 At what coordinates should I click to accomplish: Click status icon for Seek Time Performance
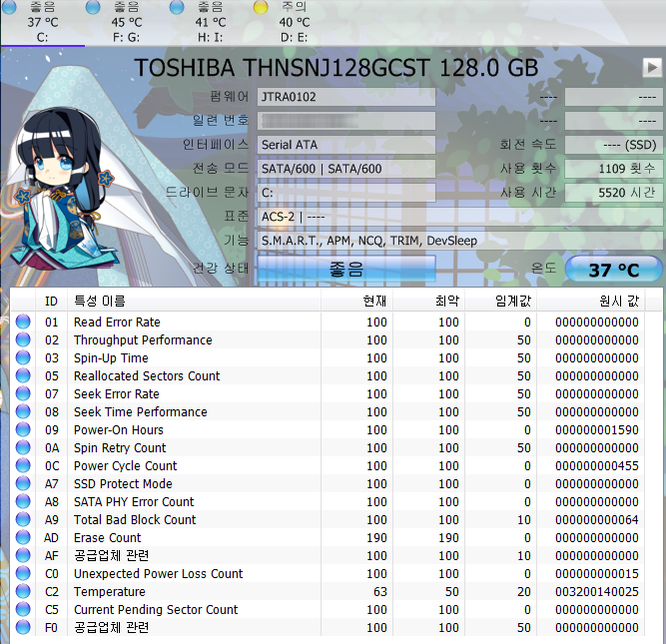23,411
